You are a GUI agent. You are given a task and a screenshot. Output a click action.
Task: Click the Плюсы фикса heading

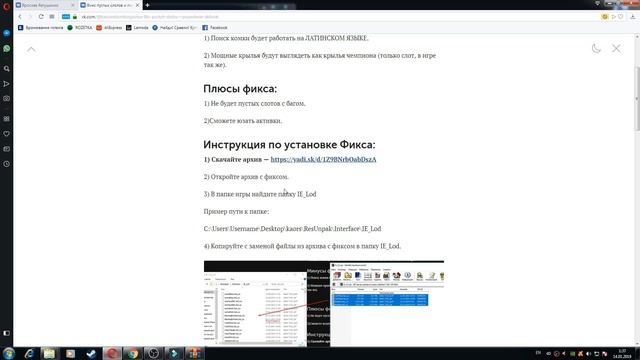[x=240, y=89]
